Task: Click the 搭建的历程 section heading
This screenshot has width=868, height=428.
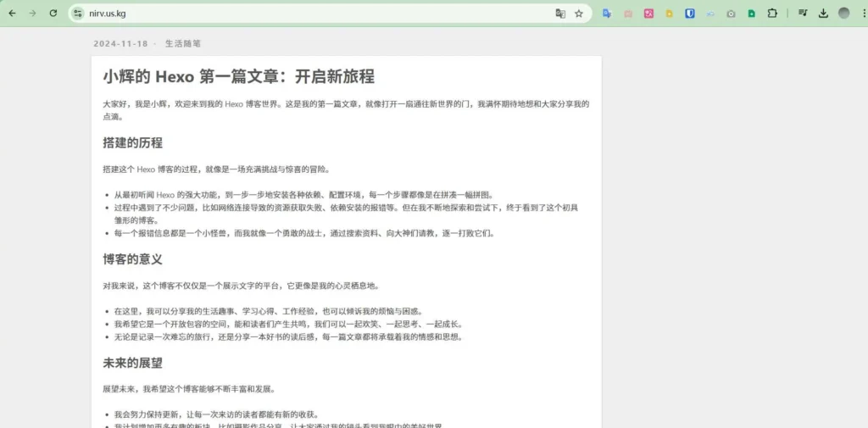Action: pos(132,142)
